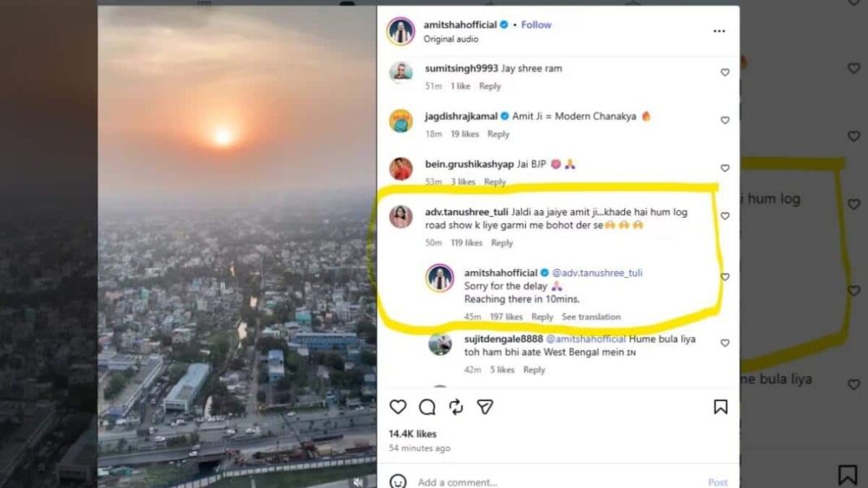
Task: Click See translation on Amit Shah's reply
Action: pos(591,317)
